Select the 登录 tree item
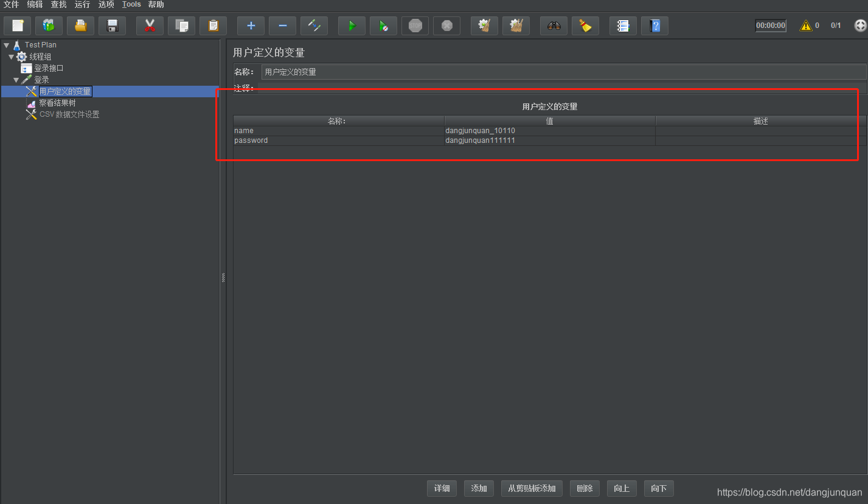 pyautogui.click(x=41, y=80)
